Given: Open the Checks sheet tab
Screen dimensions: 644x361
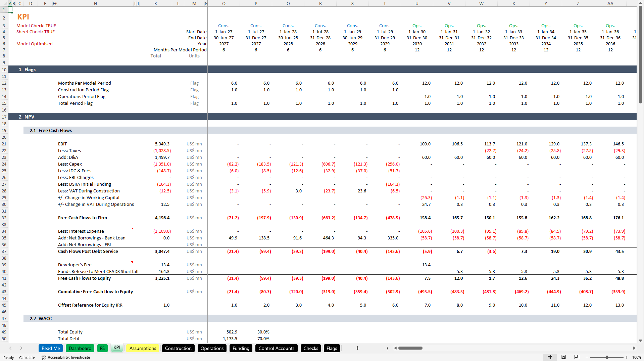Looking at the screenshot, I should pyautogui.click(x=311, y=348).
